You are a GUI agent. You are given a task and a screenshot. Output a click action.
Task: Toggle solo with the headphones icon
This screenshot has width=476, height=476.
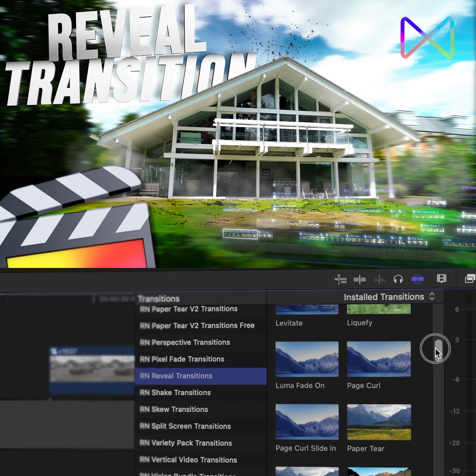click(398, 279)
